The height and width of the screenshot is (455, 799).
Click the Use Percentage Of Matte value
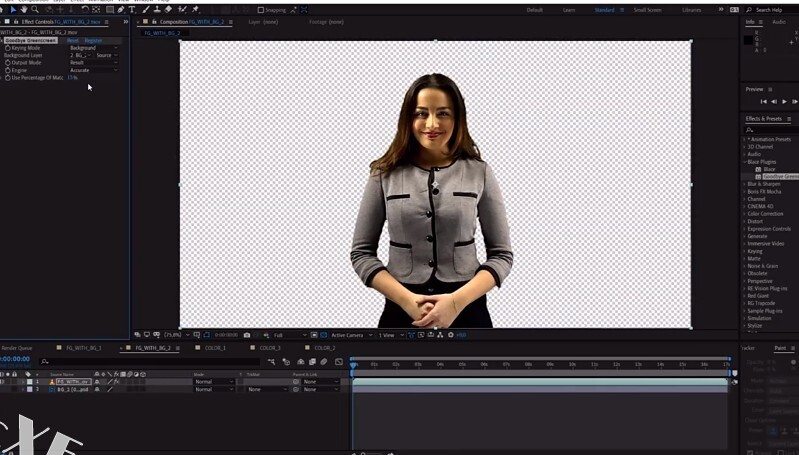pyautogui.click(x=72, y=78)
